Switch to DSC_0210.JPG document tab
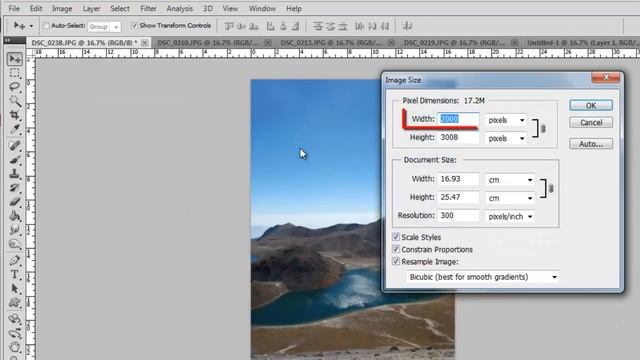The height and width of the screenshot is (360, 640). pos(208,42)
